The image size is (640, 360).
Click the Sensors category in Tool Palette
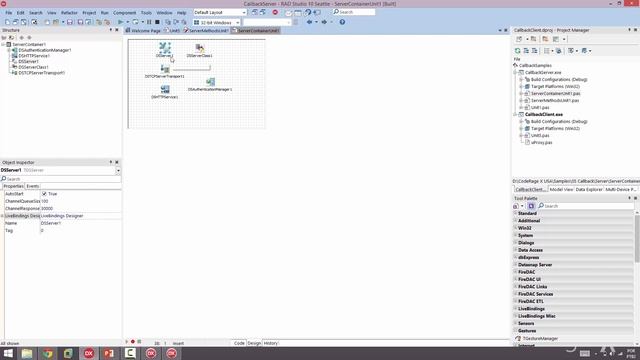point(573,323)
